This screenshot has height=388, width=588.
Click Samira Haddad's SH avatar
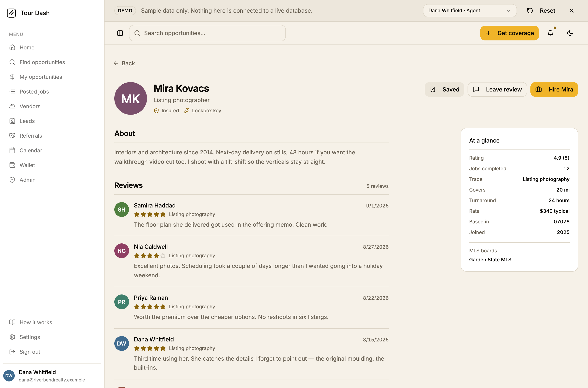point(121,210)
